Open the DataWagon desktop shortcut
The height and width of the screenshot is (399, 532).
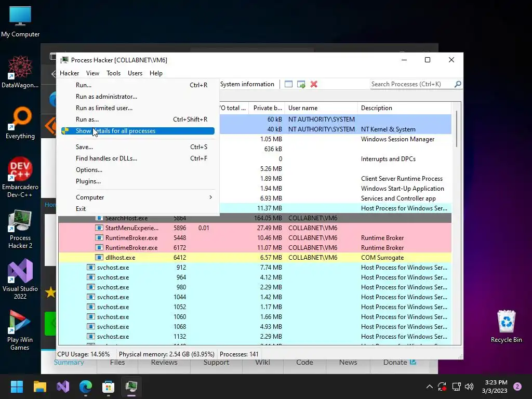point(20,72)
